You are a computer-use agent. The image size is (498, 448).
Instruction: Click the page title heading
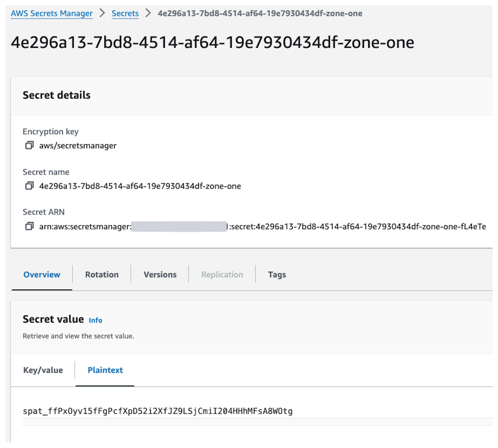[212, 42]
